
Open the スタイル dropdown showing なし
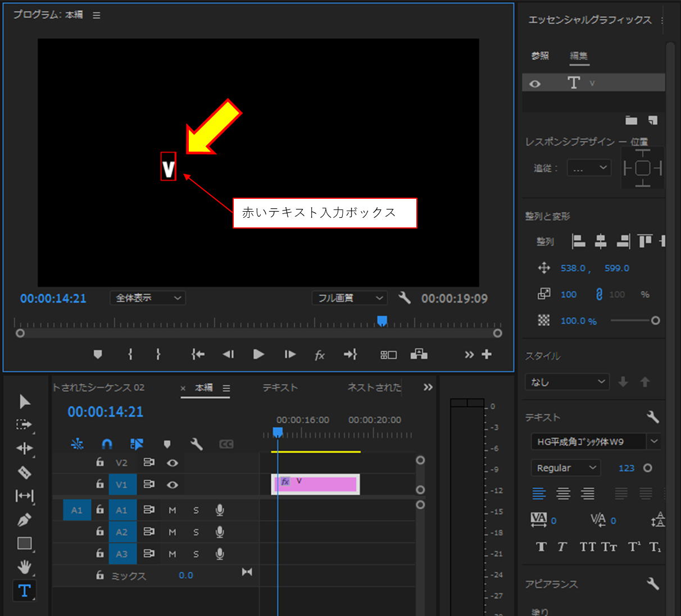coord(566,382)
